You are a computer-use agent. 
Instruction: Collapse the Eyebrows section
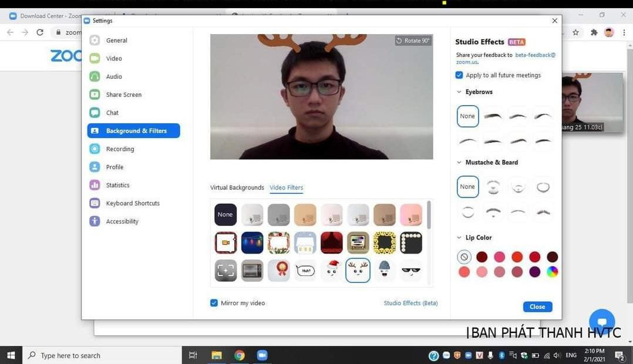[x=459, y=92]
